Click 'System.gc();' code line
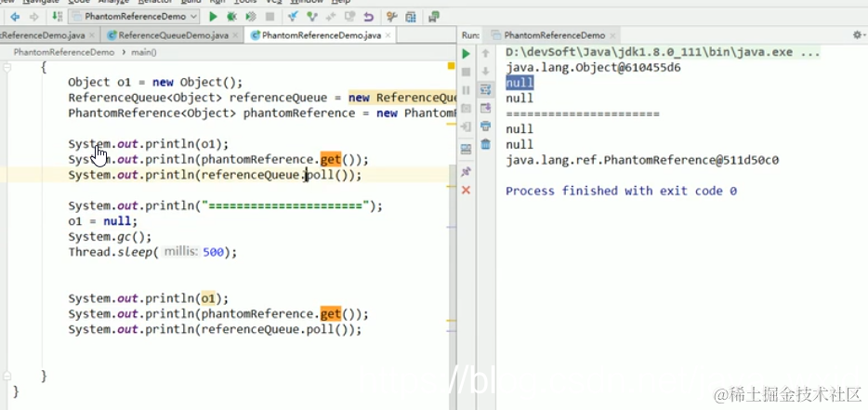 (x=109, y=236)
